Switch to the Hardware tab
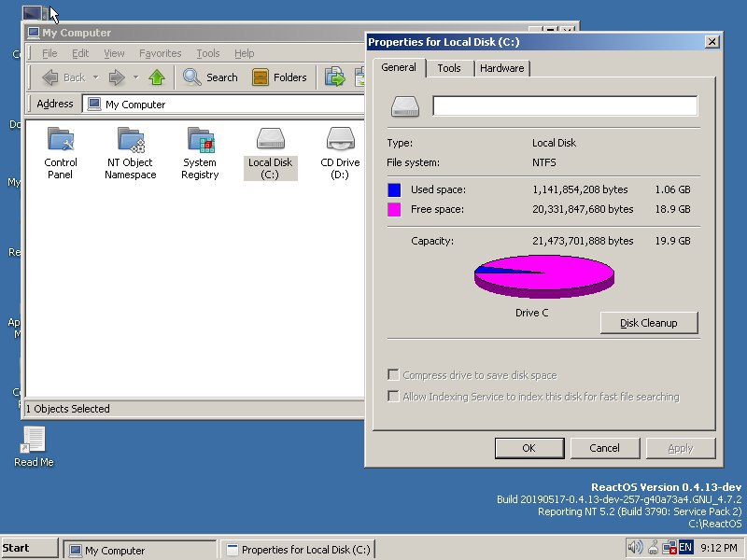 pos(501,68)
